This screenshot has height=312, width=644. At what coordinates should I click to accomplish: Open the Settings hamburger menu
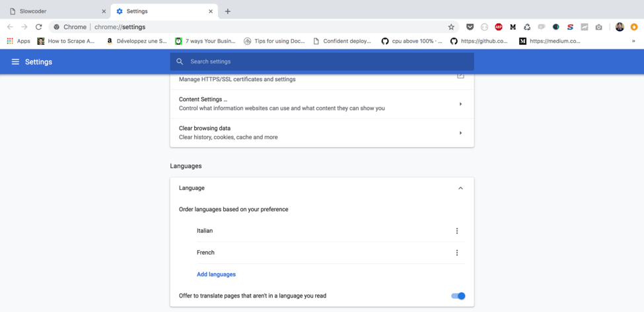coord(15,62)
